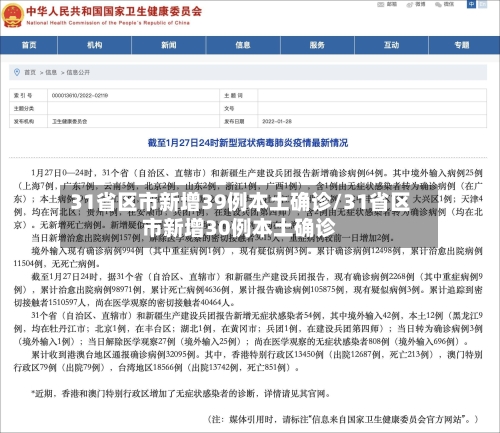Select the index number value 000013610/2022-02119
This screenshot has height=433, width=500.
80,96
